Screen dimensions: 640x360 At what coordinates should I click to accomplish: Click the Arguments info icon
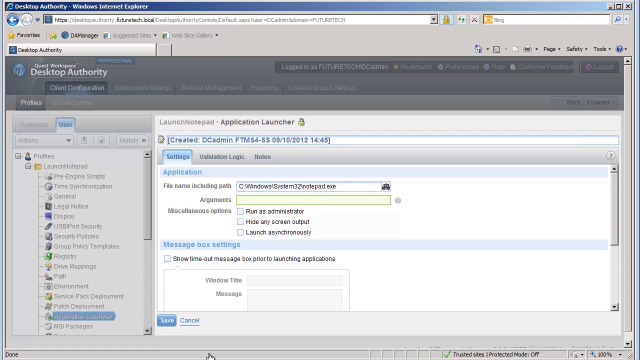click(398, 200)
